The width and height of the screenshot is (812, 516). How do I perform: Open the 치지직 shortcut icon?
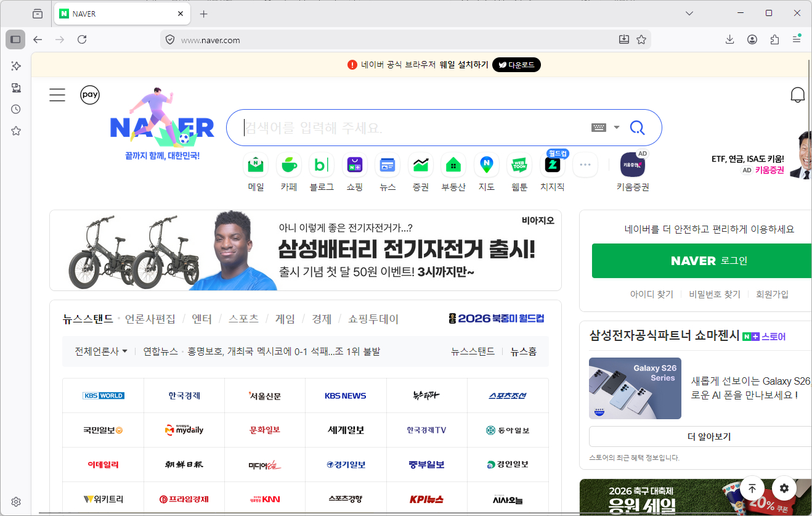[553, 165]
